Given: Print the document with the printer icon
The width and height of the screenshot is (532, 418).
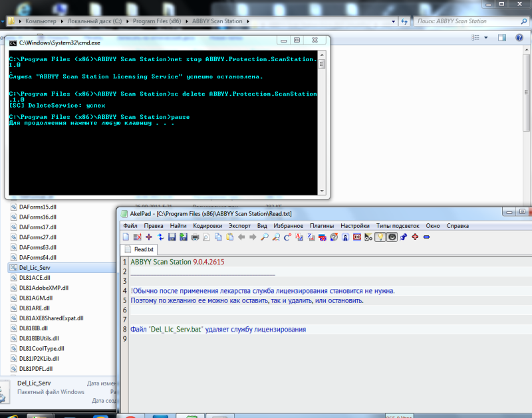Looking at the screenshot, I should click(x=195, y=237).
